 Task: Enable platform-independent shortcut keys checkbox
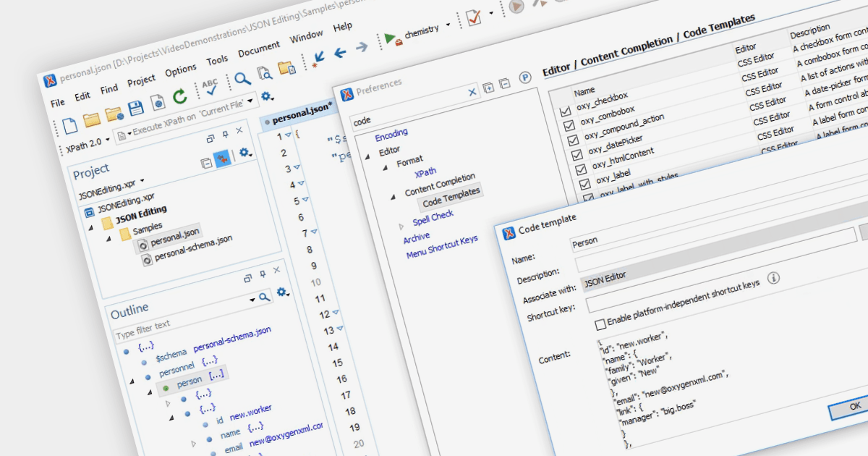click(x=600, y=325)
